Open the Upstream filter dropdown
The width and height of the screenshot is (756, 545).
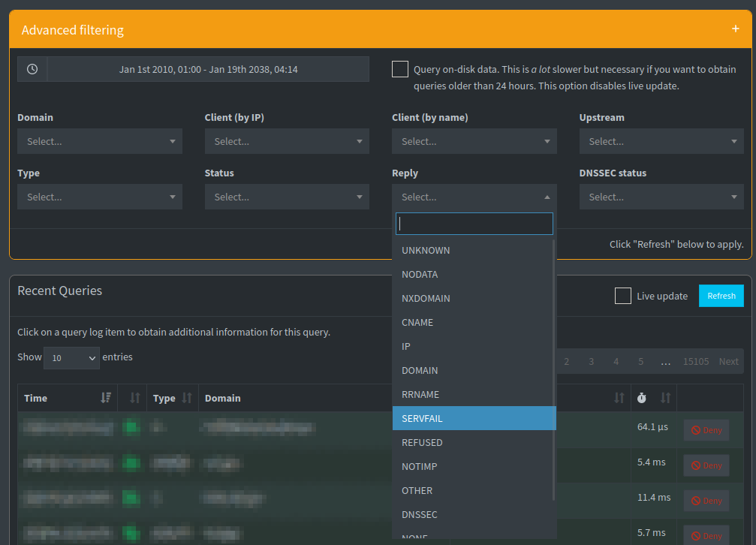point(661,141)
